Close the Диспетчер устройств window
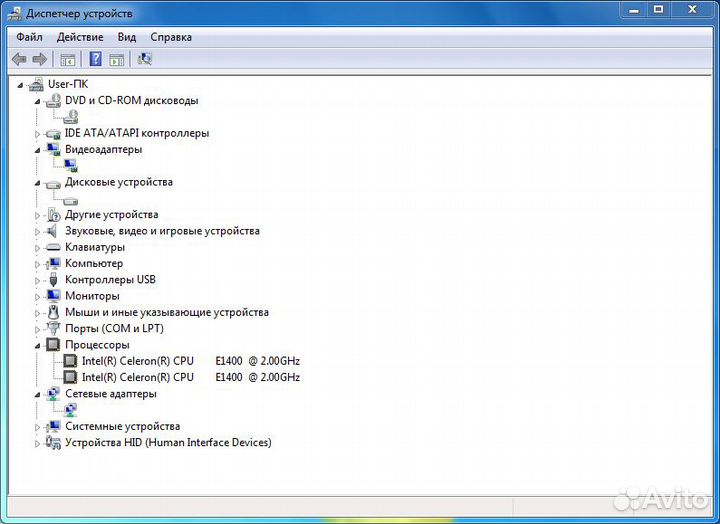The width and height of the screenshot is (720, 524). tap(692, 10)
